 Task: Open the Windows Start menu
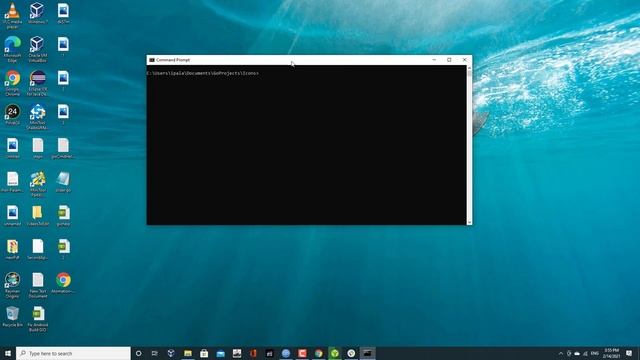click(8, 353)
